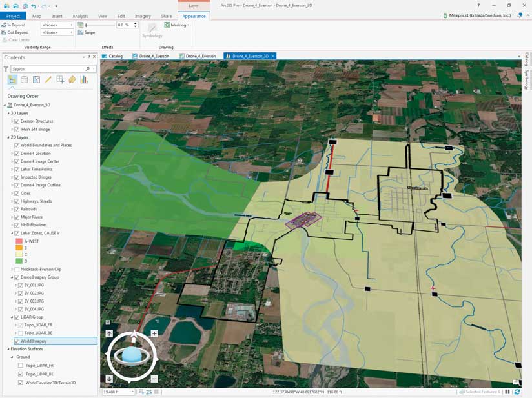Viewport: 532px width, 398px height.
Task: Click the Swipe tool button
Action: pyautogui.click(x=86, y=32)
